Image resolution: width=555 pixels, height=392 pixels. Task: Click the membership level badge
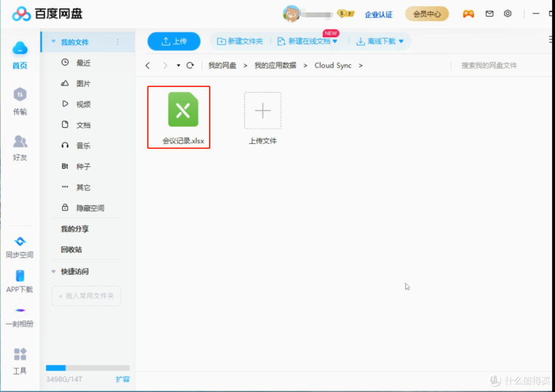[x=345, y=14]
